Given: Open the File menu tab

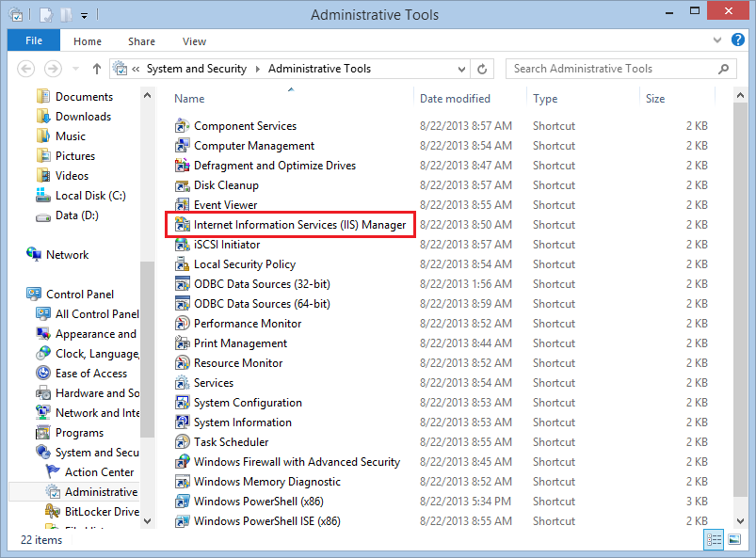Looking at the screenshot, I should coord(34,40).
